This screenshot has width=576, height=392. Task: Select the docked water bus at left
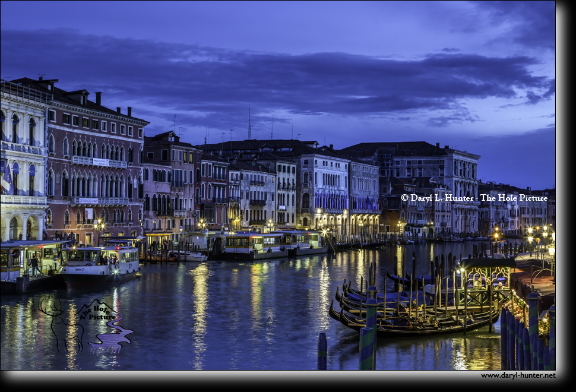(100, 265)
